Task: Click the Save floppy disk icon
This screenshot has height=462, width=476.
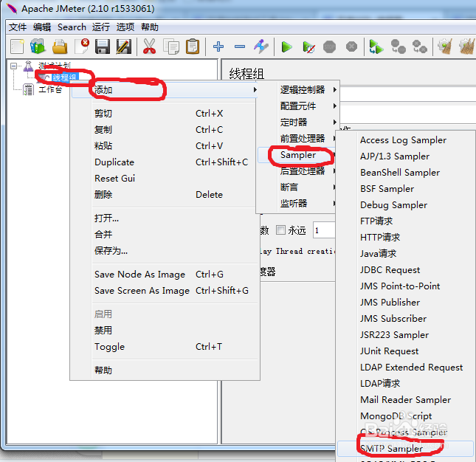Action: (x=103, y=46)
